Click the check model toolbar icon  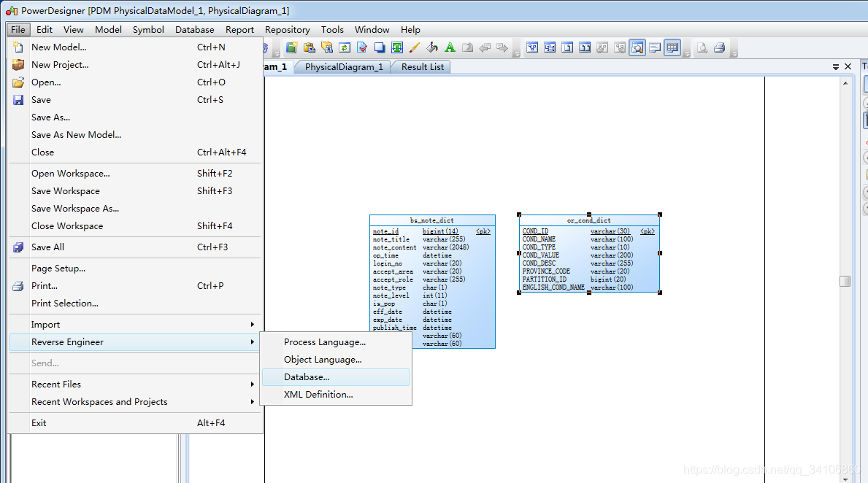[362, 47]
